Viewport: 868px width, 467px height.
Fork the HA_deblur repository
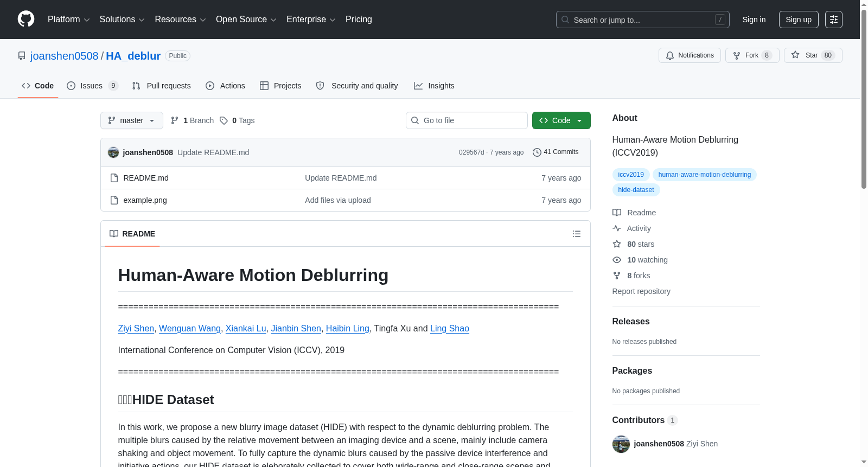(752, 55)
